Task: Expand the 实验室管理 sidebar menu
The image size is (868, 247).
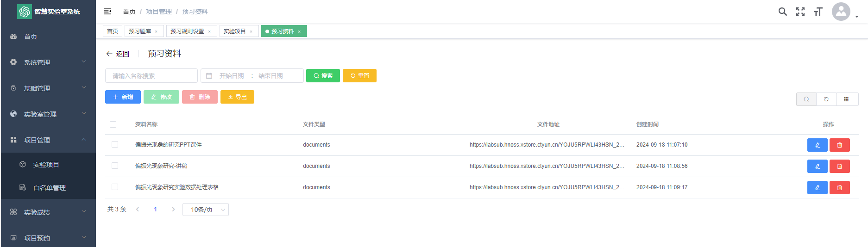Action: [48, 114]
